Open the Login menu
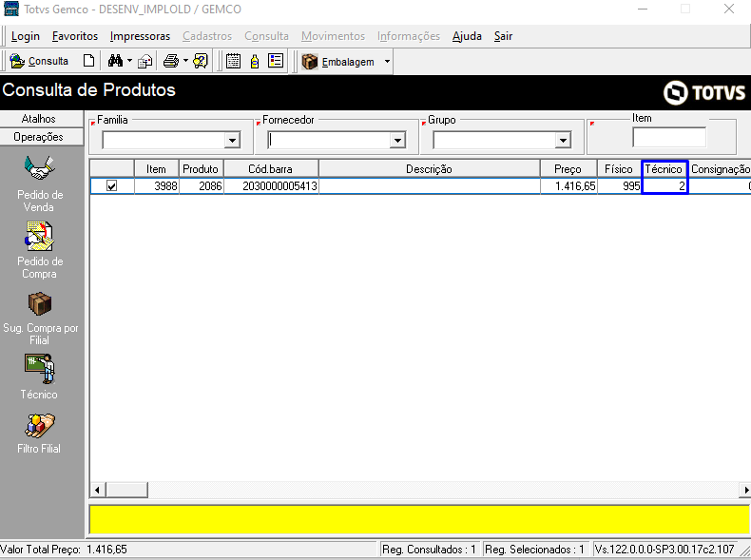 point(26,36)
